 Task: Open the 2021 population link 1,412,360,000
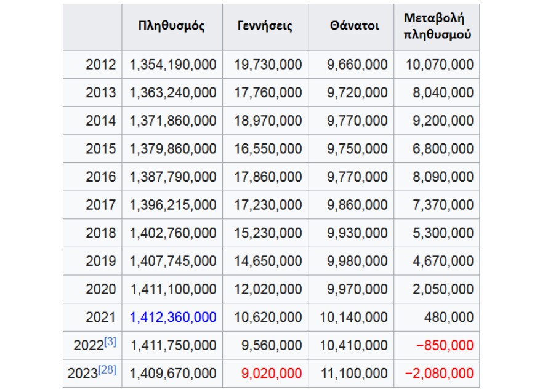[173, 317]
